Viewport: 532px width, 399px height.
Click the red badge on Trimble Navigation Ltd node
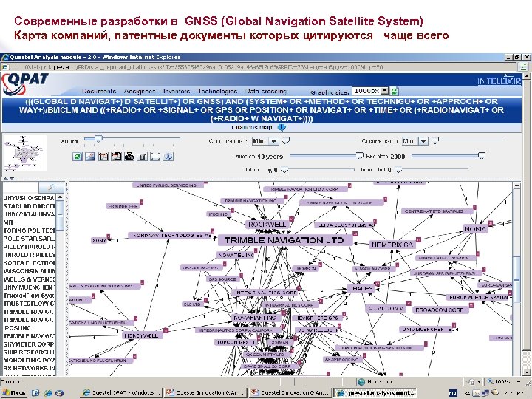(355, 233)
